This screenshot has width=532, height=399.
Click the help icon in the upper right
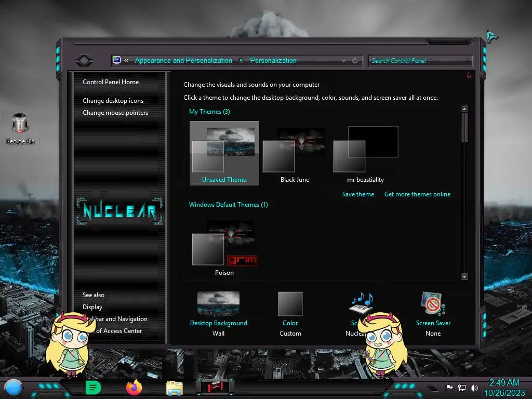coord(469,76)
